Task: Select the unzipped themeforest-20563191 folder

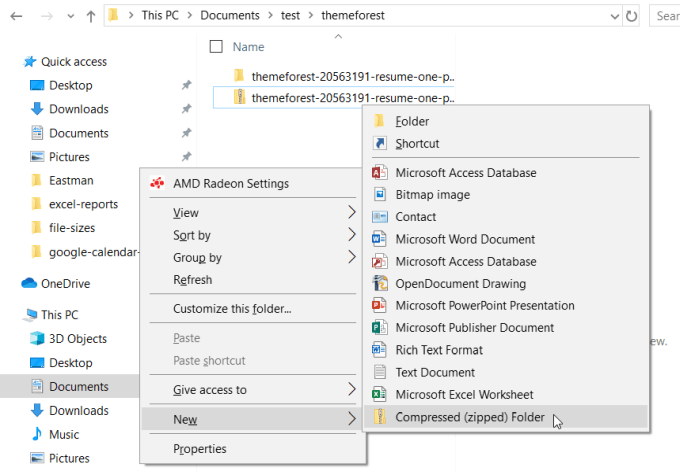Action: 343,76
